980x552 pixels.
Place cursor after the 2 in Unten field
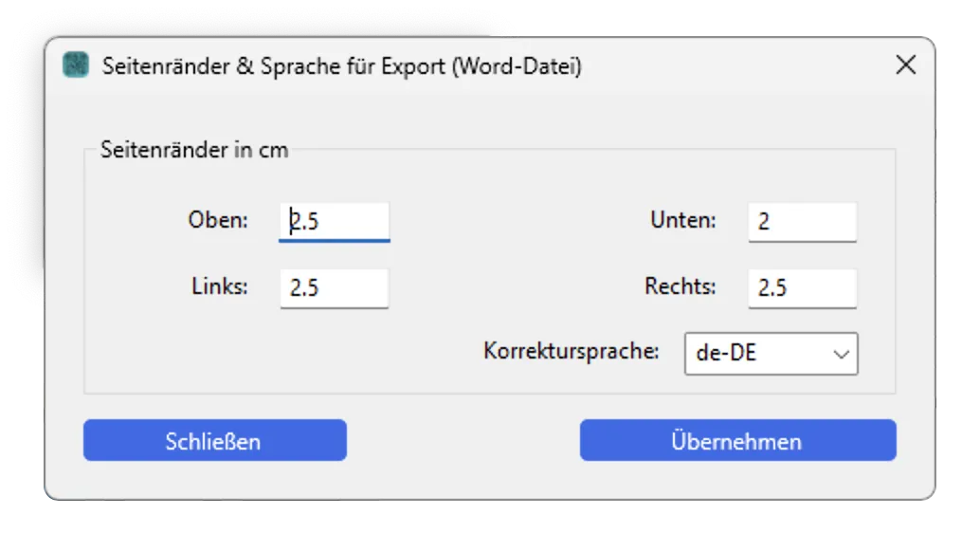point(770,221)
